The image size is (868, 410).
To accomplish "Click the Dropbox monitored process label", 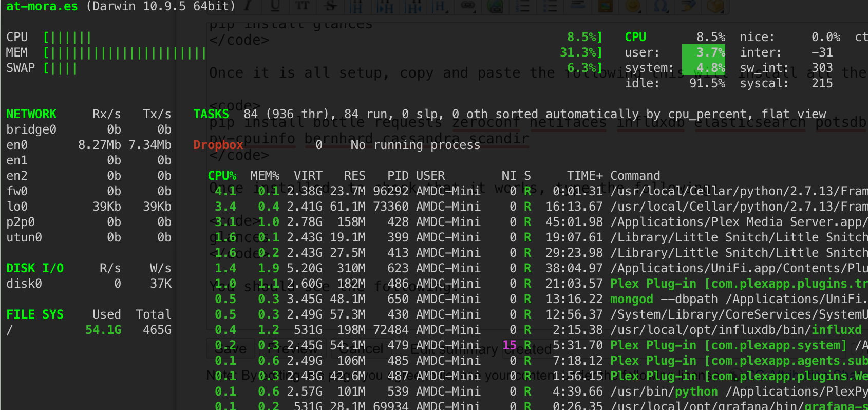I will click(x=218, y=145).
